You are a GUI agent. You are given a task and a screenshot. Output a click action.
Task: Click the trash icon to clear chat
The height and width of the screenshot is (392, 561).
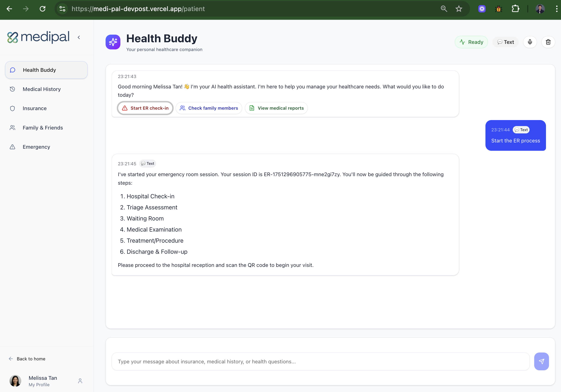pos(548,42)
